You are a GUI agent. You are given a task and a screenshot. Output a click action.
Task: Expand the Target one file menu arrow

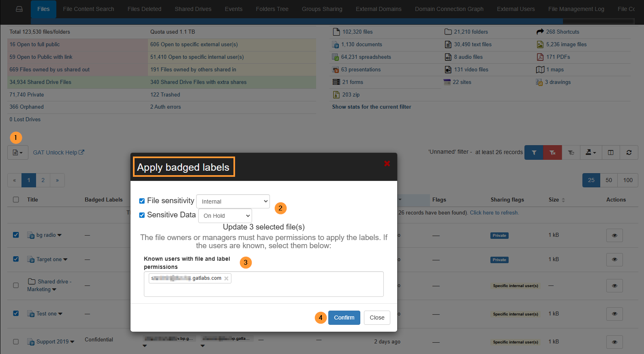point(66,260)
